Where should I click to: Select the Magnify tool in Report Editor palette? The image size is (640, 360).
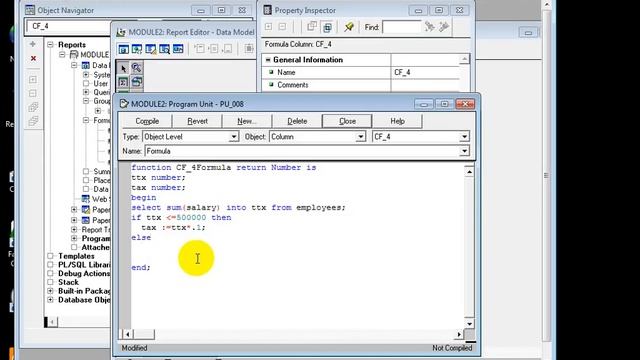(136, 68)
